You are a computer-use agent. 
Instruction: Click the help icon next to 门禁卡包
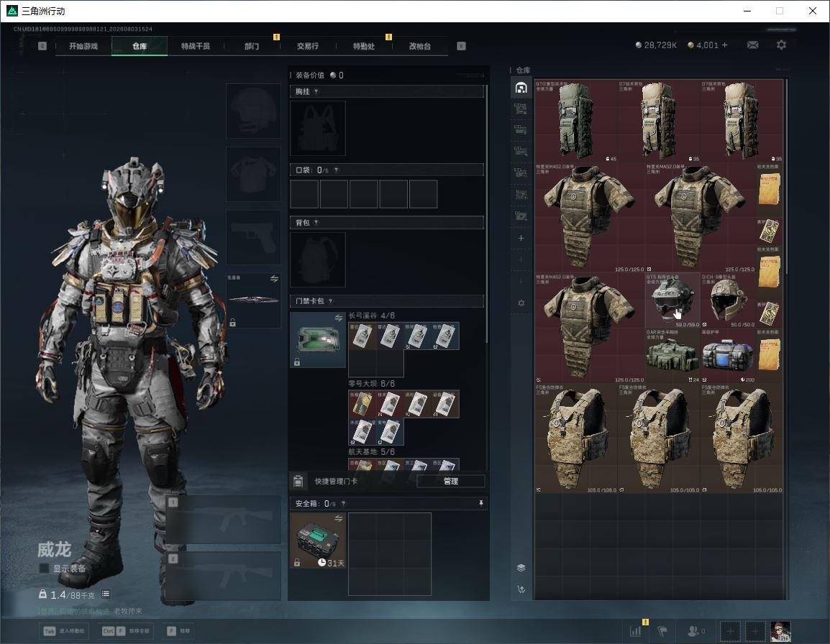click(330, 301)
